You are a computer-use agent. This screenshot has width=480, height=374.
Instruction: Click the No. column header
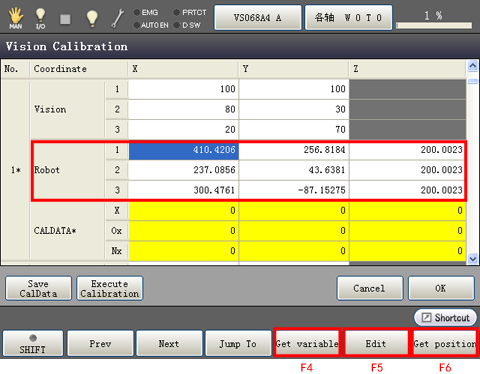[15, 69]
